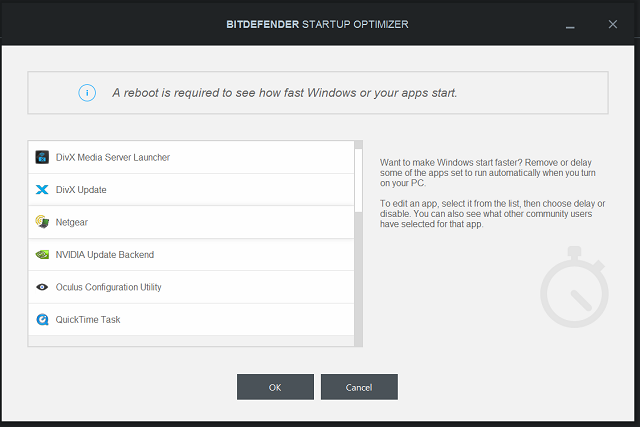
Task: Select the DivX Media Server Launcher entry
Action: pos(191,157)
